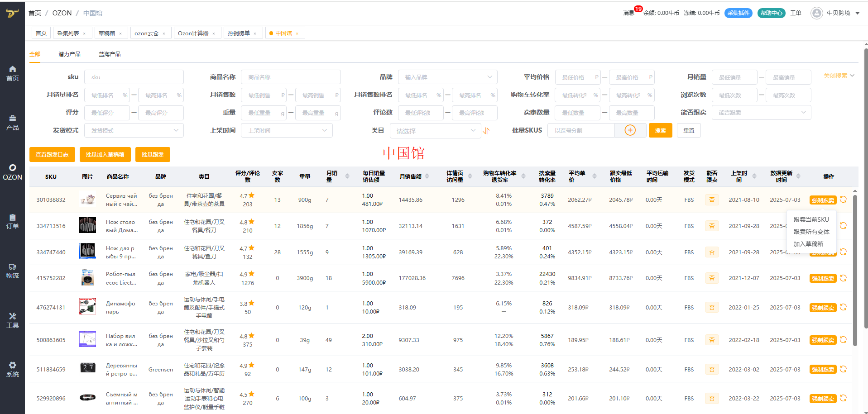Image resolution: width=868 pixels, height=414 pixels.
Task: Expand the 发货模式 dropdown
Action: 134,130
